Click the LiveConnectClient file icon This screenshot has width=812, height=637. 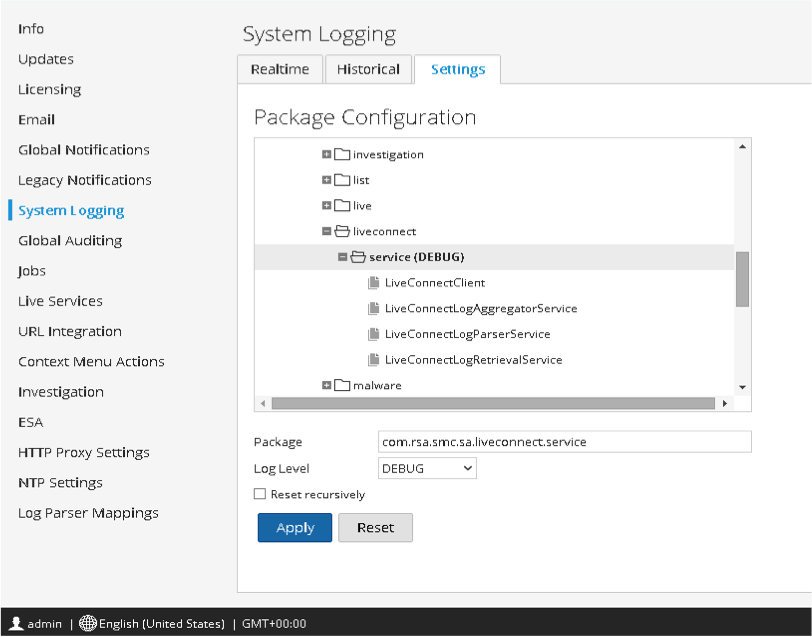[x=374, y=283]
